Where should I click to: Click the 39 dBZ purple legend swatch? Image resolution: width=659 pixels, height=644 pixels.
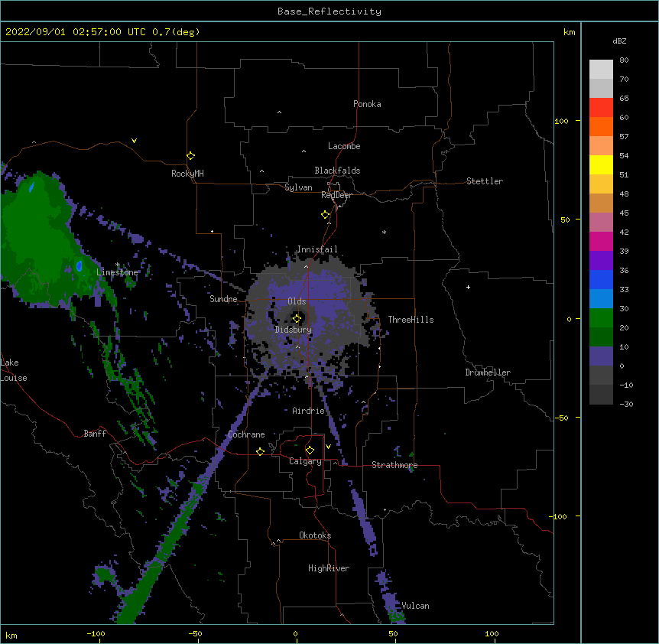pyautogui.click(x=601, y=261)
